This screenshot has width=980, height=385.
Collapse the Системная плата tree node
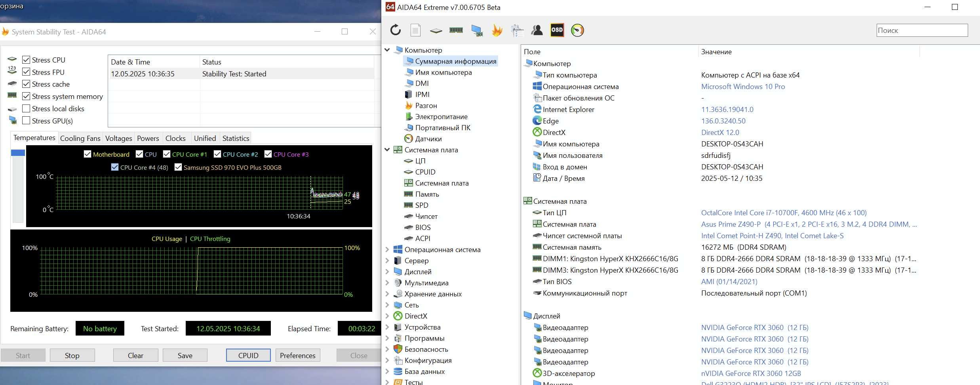pos(387,150)
